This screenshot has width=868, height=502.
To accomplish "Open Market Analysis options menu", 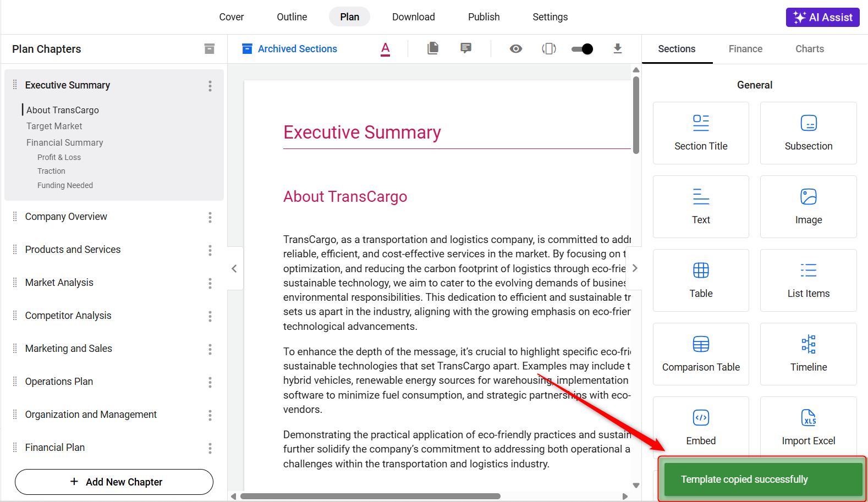I will 210,283.
